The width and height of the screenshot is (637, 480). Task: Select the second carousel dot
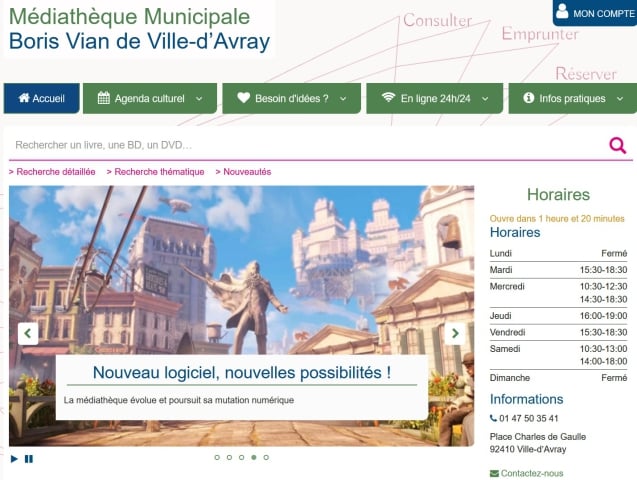tap(229, 457)
